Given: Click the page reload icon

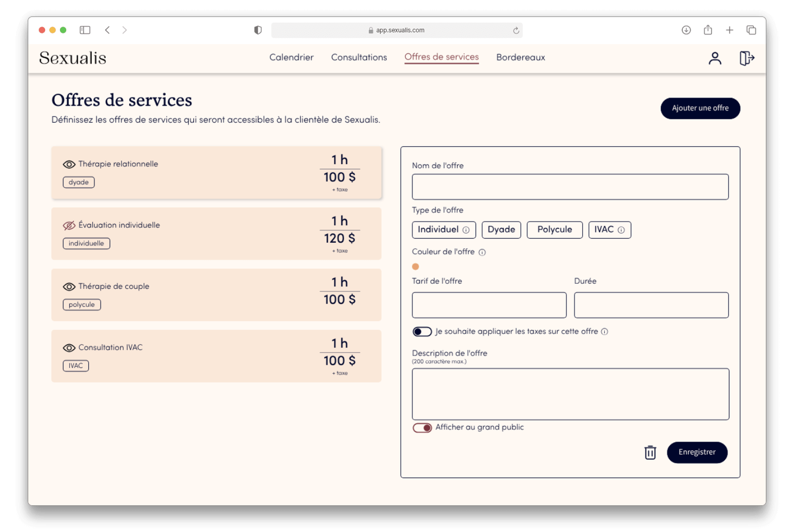Looking at the screenshot, I should tap(516, 31).
